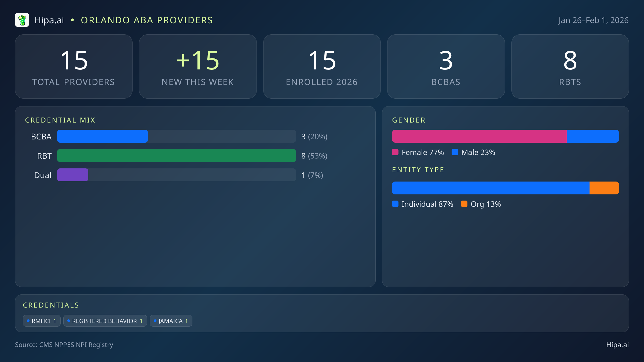Click the orange Org legend swatch
Screen dimensions: 644x362
464,204
